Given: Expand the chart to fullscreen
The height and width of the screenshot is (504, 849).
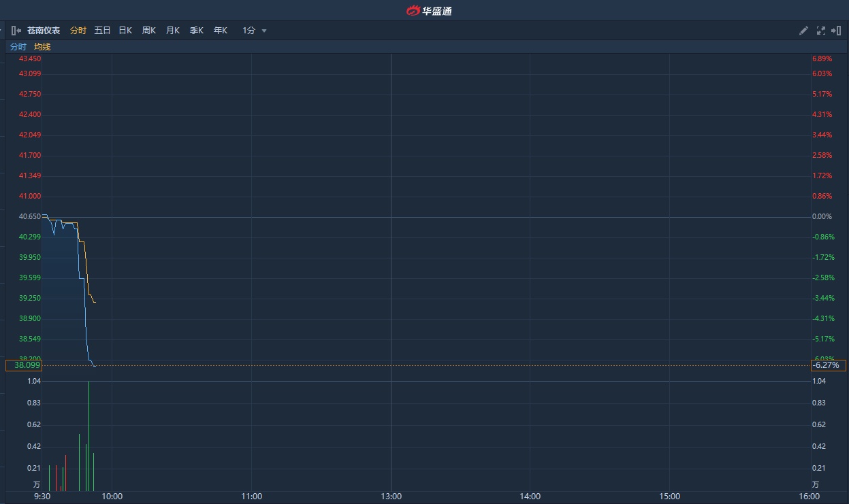Looking at the screenshot, I should point(820,31).
